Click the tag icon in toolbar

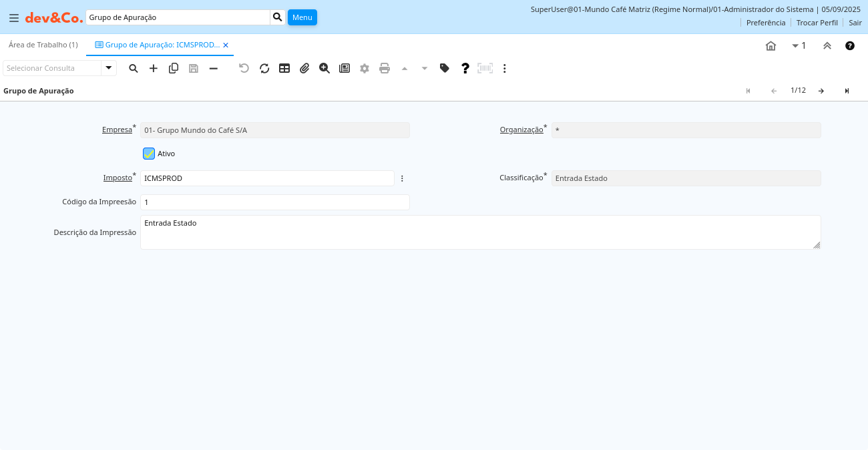445,68
